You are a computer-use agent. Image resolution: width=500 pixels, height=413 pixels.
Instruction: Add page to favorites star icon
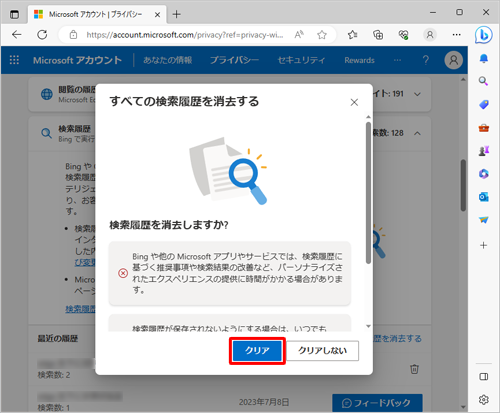click(x=322, y=35)
